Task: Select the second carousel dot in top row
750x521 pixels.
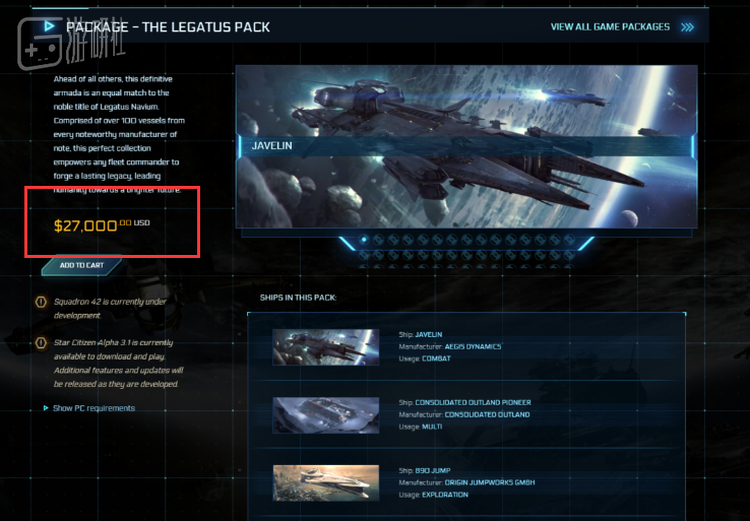Action: [x=378, y=239]
